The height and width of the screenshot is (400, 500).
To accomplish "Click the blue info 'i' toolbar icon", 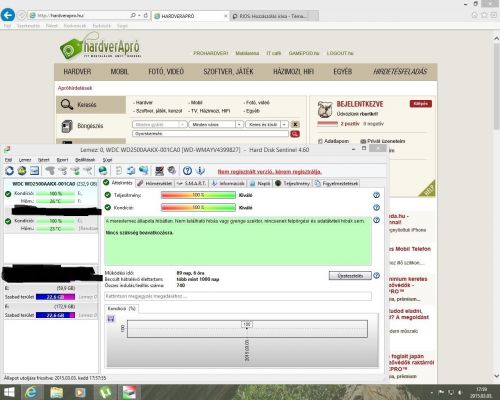I will [x=200, y=171].
